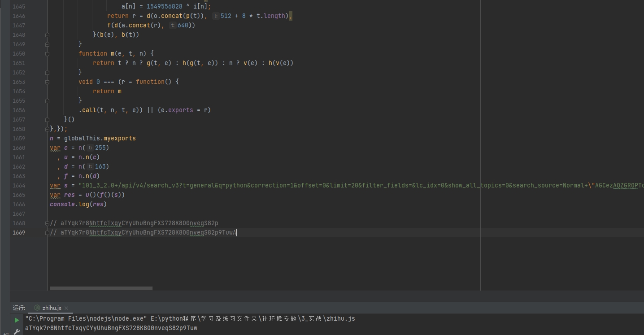
Task: Click the search_v3 URL string on line 1664
Action: point(361,185)
